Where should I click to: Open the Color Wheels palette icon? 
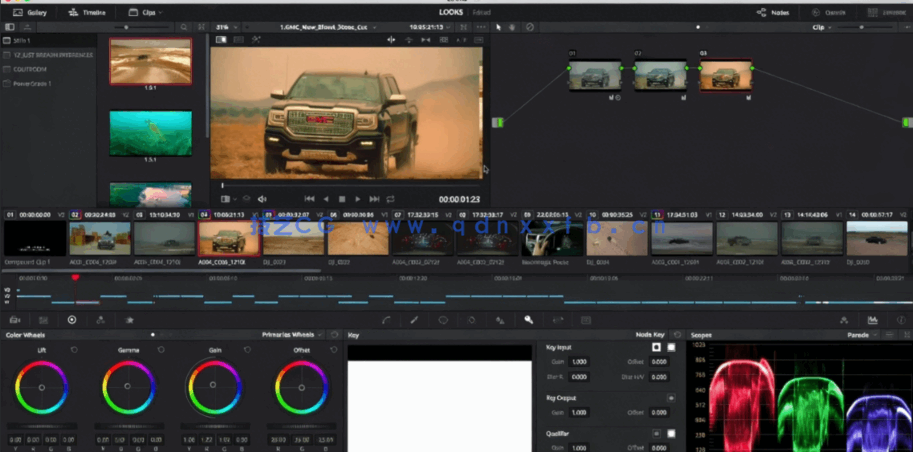[x=72, y=320]
